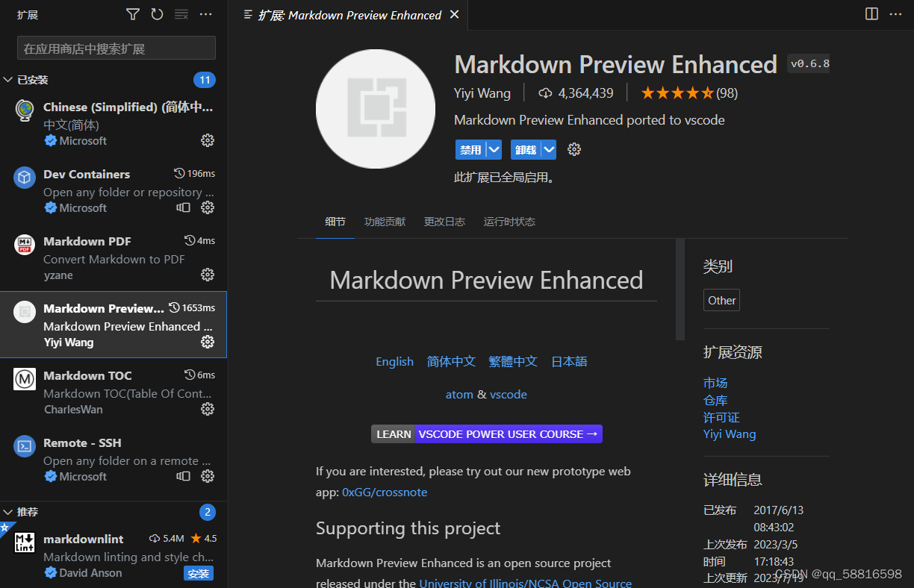Select the Remote - SSH terminal icon

click(25, 446)
